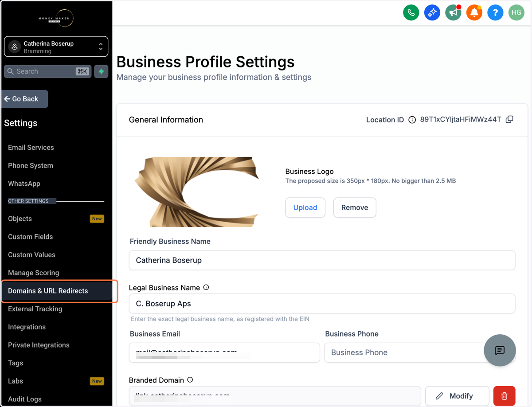Edit the Business Email field
The height and width of the screenshot is (407, 532).
224,352
